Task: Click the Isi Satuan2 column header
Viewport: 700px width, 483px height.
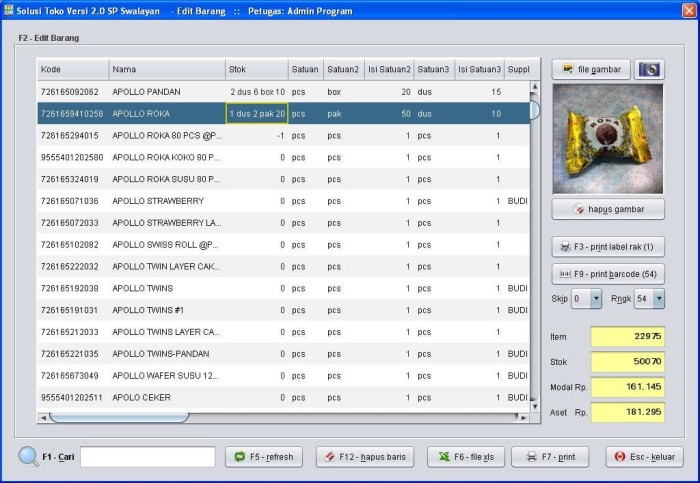Action: point(389,70)
